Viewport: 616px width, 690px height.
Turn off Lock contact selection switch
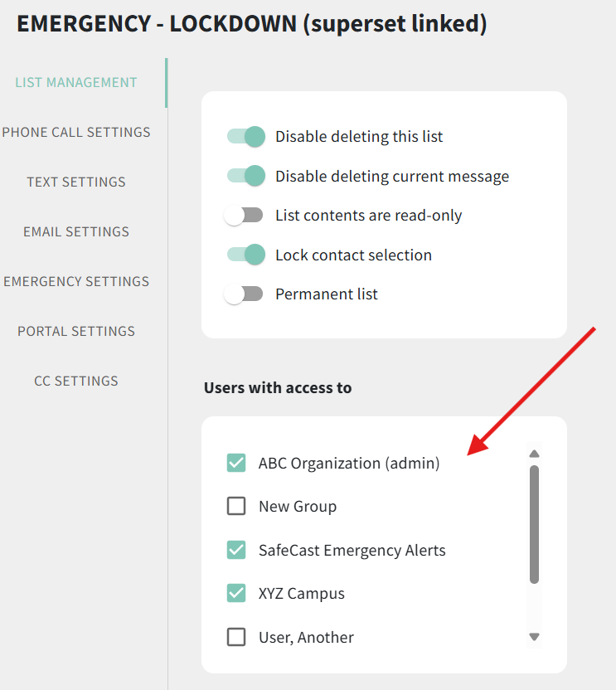(245, 255)
